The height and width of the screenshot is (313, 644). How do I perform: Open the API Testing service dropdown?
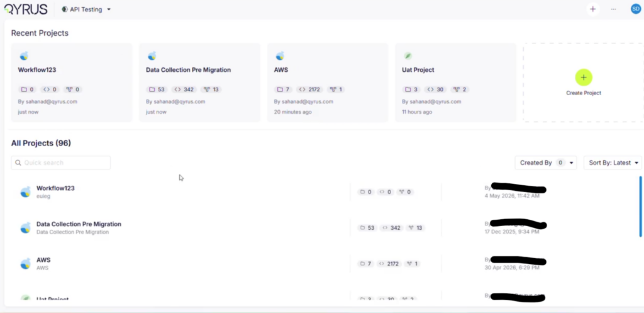click(86, 9)
